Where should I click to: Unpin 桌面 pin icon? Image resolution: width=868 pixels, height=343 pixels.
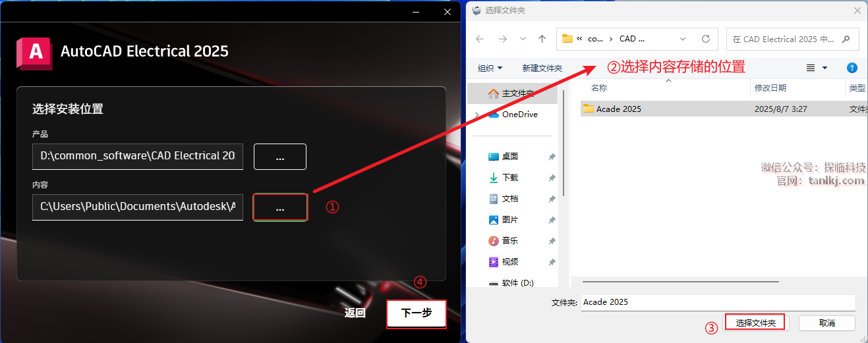pos(552,157)
